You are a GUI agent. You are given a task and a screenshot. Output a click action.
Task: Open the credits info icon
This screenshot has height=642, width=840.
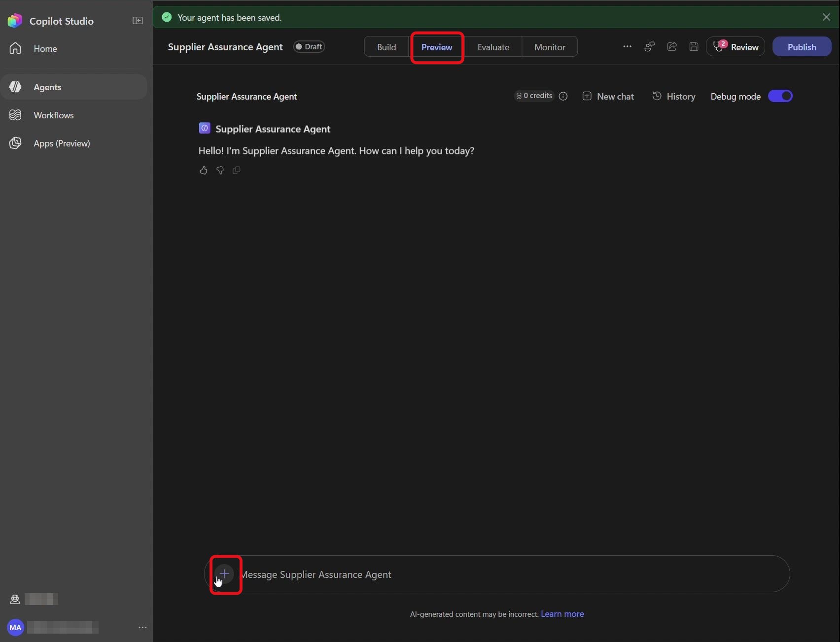[563, 96]
